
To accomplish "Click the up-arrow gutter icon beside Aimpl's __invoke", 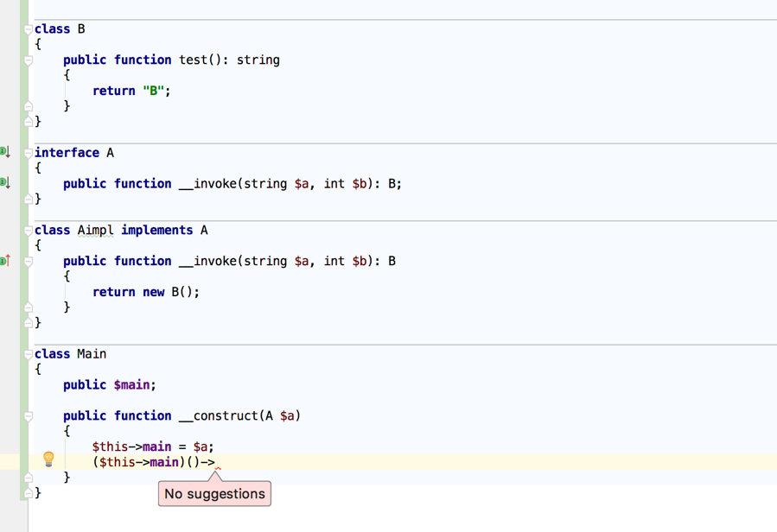I will click(x=4, y=261).
